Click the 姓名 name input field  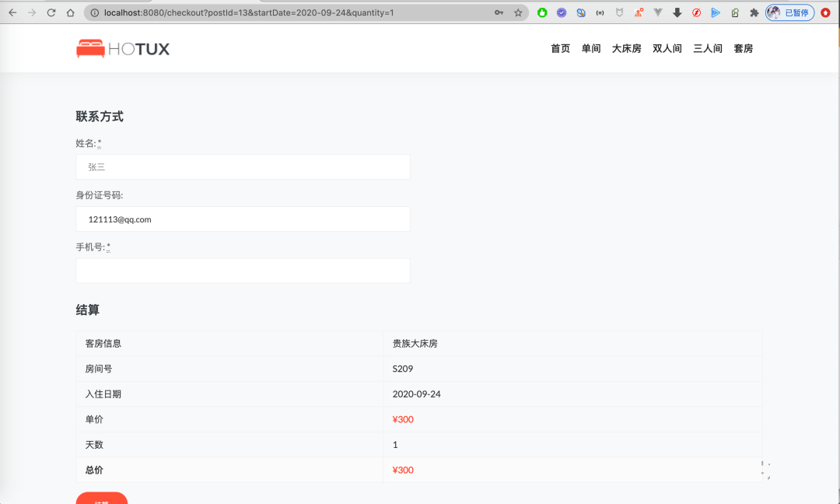[x=243, y=167]
